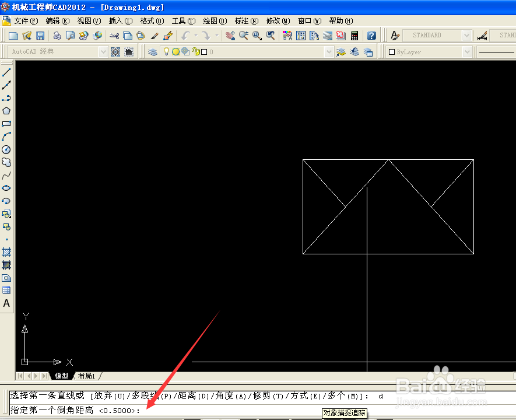This screenshot has height=420, width=516.
Task: Open undo history dropdown arrow
Action: 196,36
